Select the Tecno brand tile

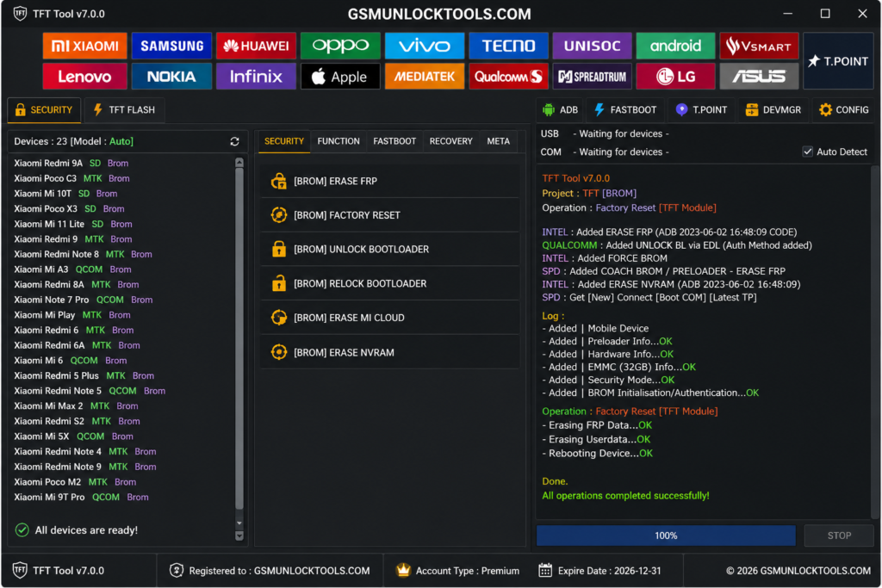pyautogui.click(x=508, y=46)
